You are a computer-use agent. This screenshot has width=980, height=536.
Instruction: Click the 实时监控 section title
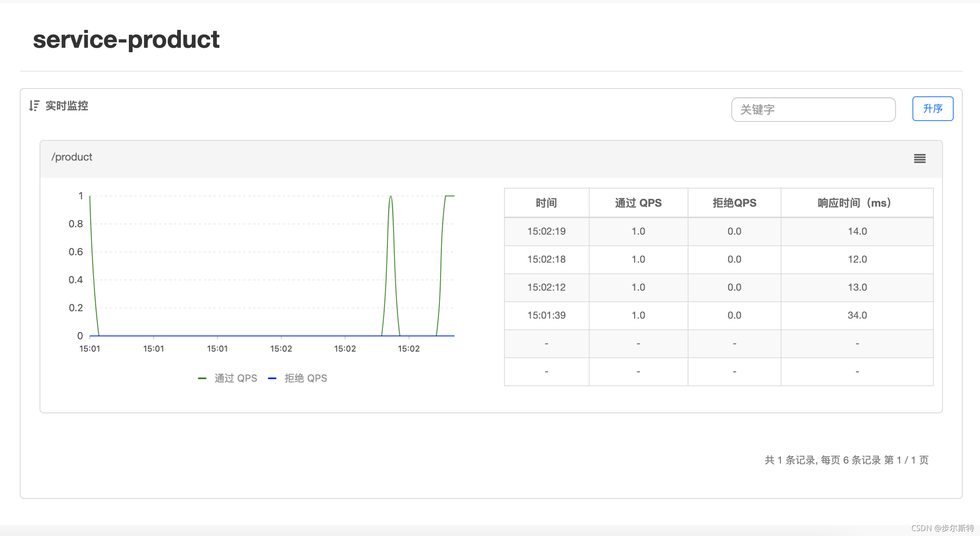pos(67,106)
